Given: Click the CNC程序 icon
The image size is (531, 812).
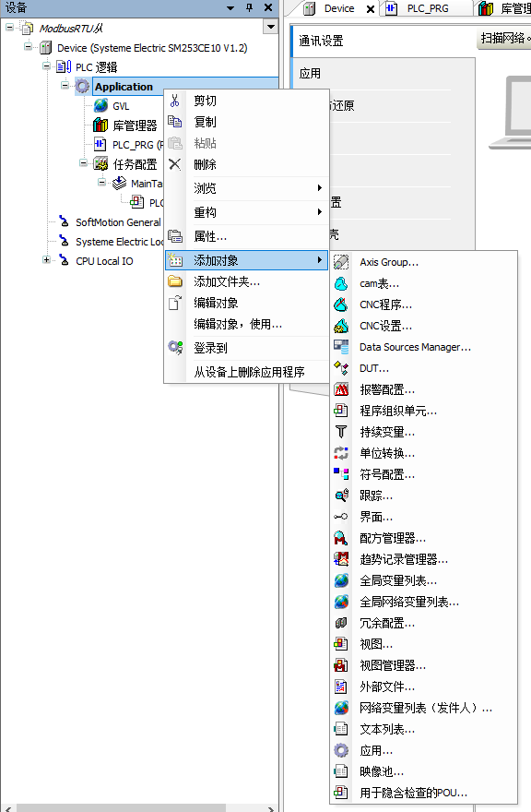Looking at the screenshot, I should pos(340,304).
